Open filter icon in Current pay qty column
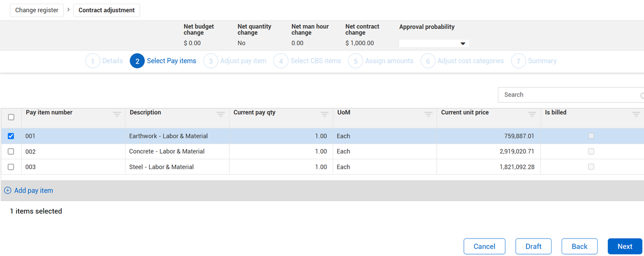Viewport: 644px width, 256px height. pos(325,114)
